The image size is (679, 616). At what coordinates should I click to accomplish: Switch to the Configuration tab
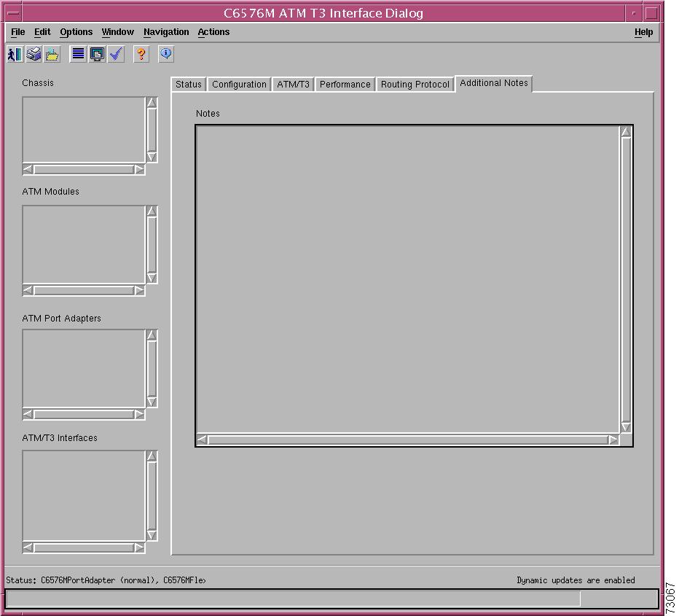click(239, 85)
